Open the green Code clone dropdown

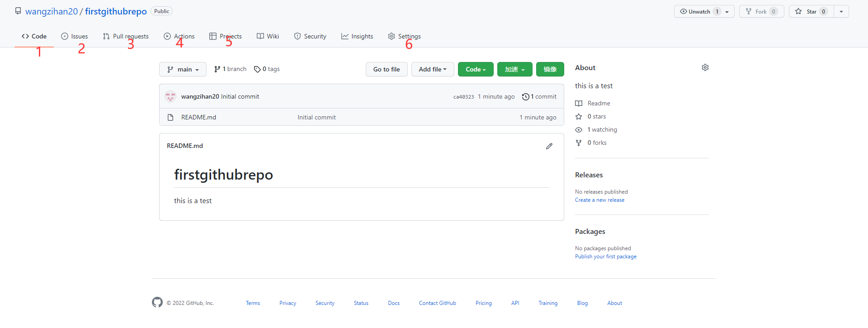point(476,69)
